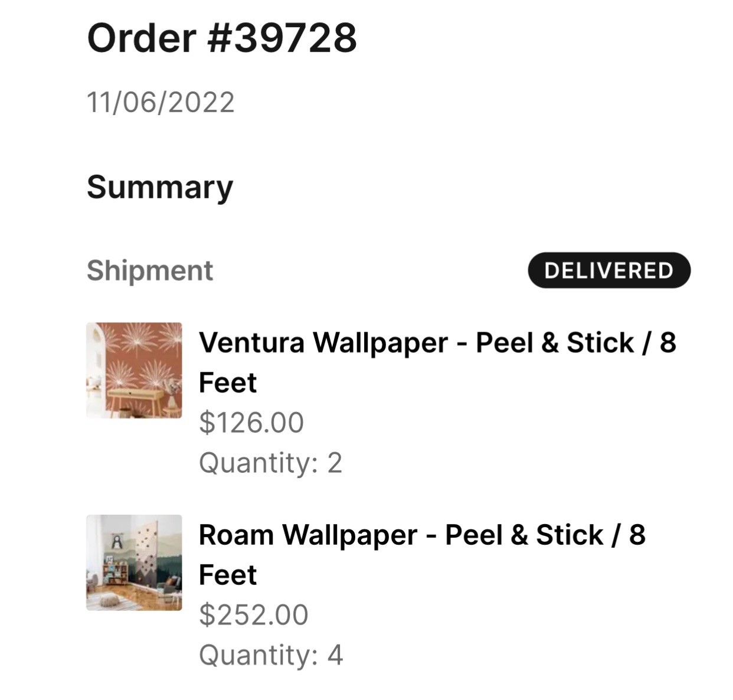The height and width of the screenshot is (700, 733).
Task: Click the Ventura Wallpaper product thumbnail
Action: pyautogui.click(x=134, y=370)
